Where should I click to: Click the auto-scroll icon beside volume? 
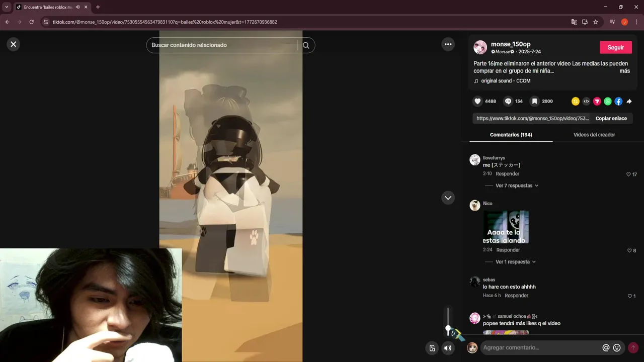[x=432, y=348]
